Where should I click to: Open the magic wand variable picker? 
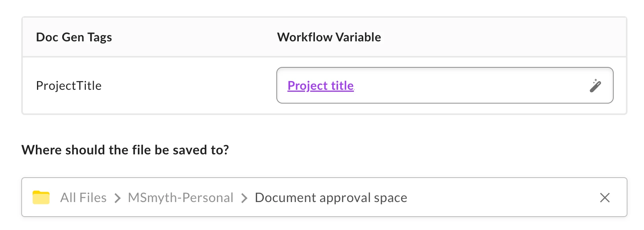pos(595,85)
